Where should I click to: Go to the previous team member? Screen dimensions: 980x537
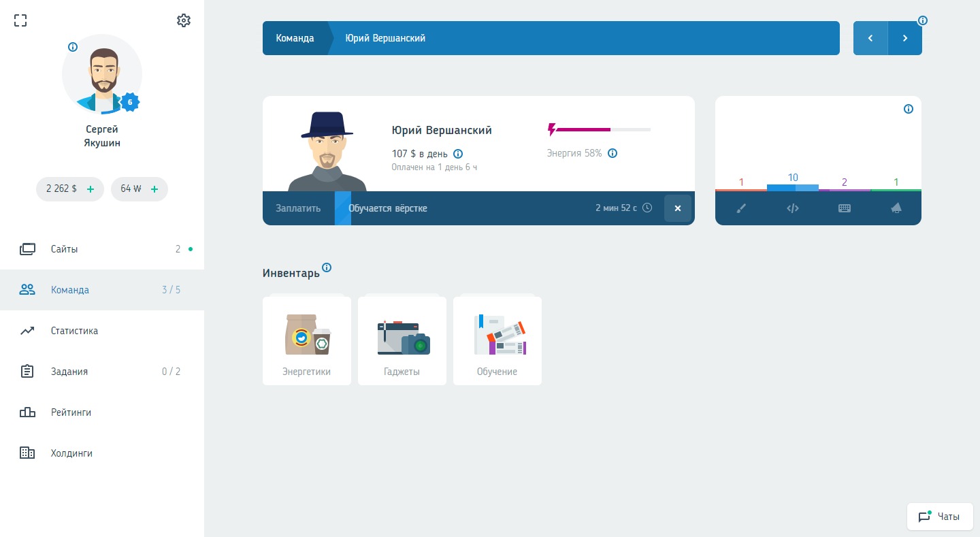pyautogui.click(x=870, y=38)
